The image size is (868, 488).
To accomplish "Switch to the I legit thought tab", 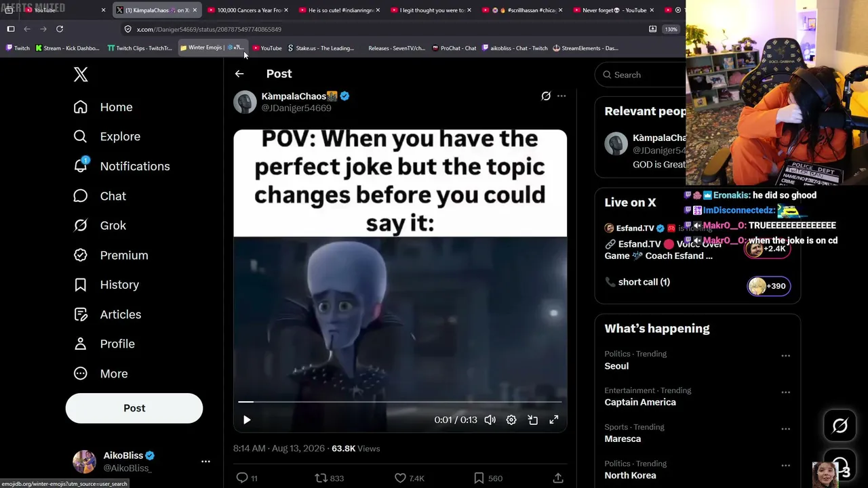I will (x=430, y=10).
